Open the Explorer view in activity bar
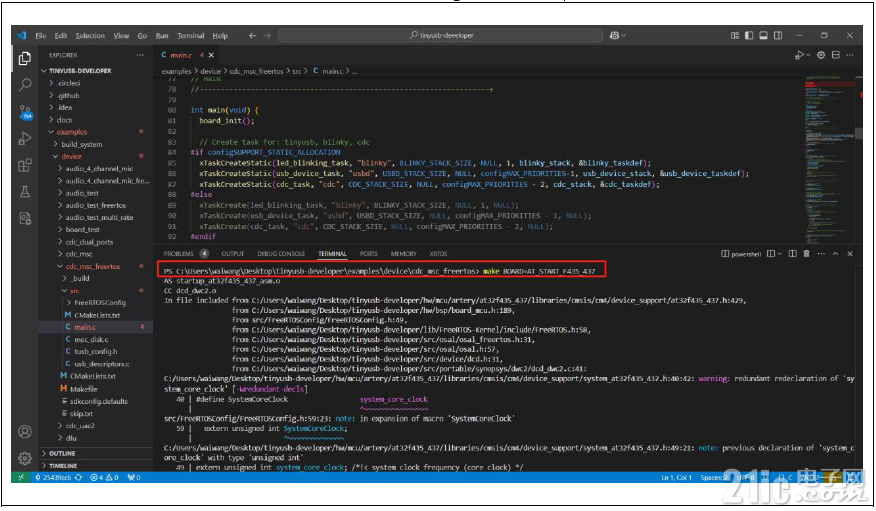Viewport: 876px width, 511px height. click(25, 58)
